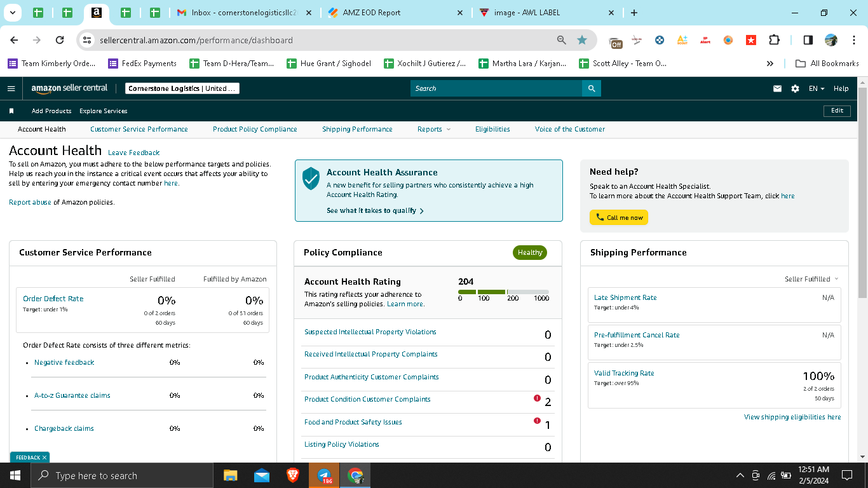Screen dimensions: 868x488
Task: Open Brave browser from the taskbar
Action: (x=292, y=475)
